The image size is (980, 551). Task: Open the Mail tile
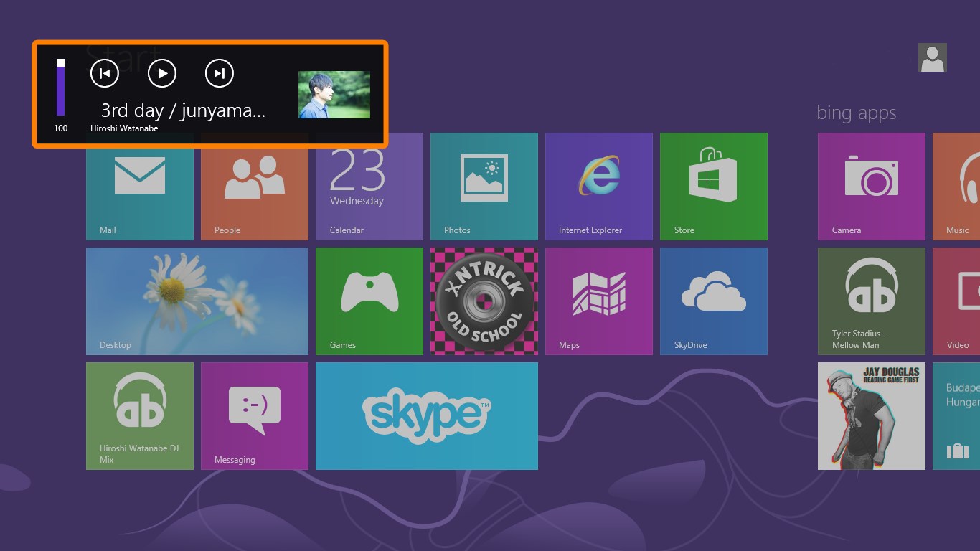pos(140,187)
